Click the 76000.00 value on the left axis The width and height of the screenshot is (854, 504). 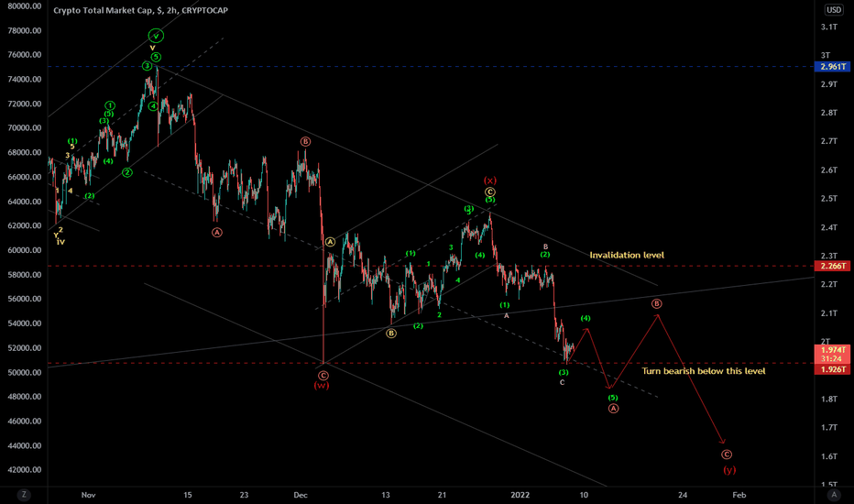click(x=25, y=54)
